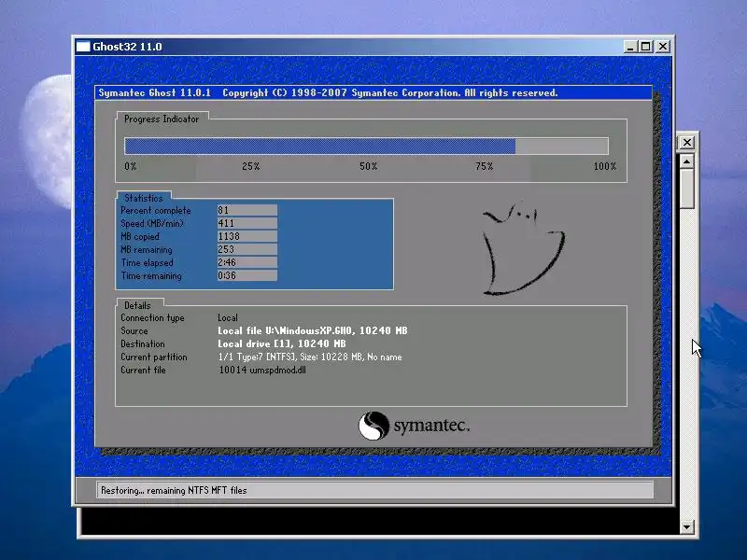Screen dimensions: 747x560
Task: Click the Ghost mascot drawing
Action: pos(523,248)
